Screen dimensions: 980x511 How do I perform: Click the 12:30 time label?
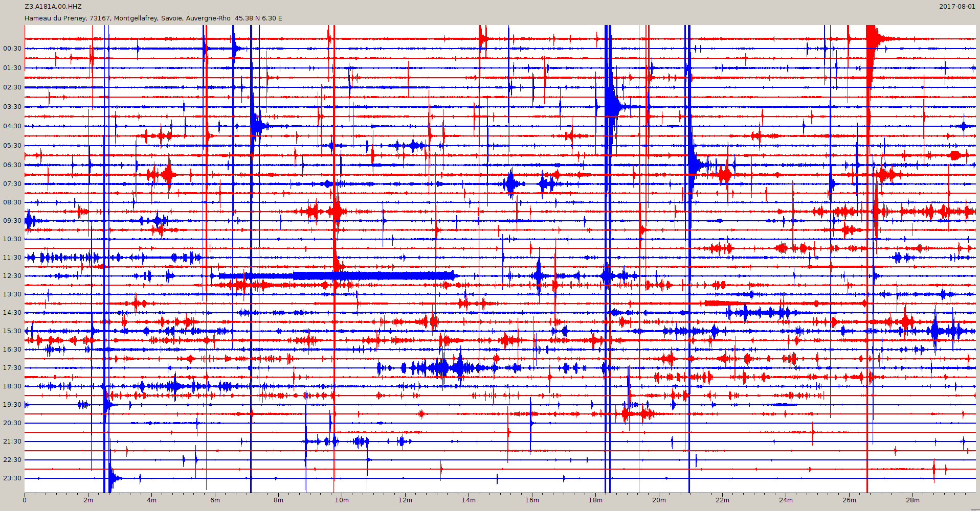coord(12,276)
